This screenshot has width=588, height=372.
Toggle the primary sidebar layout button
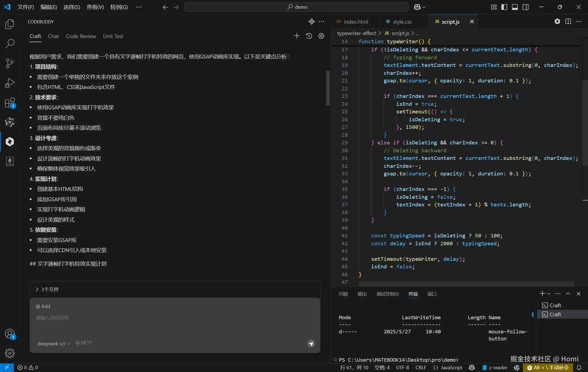coord(504,7)
